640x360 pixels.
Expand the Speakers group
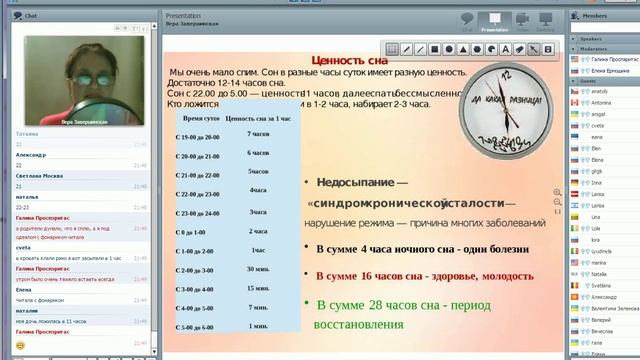coord(573,39)
